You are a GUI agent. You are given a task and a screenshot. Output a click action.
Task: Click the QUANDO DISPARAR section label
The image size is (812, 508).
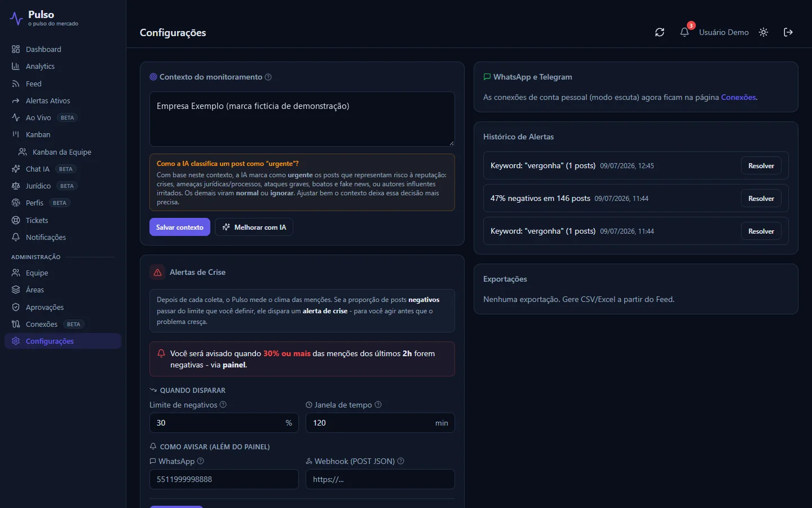(x=192, y=390)
